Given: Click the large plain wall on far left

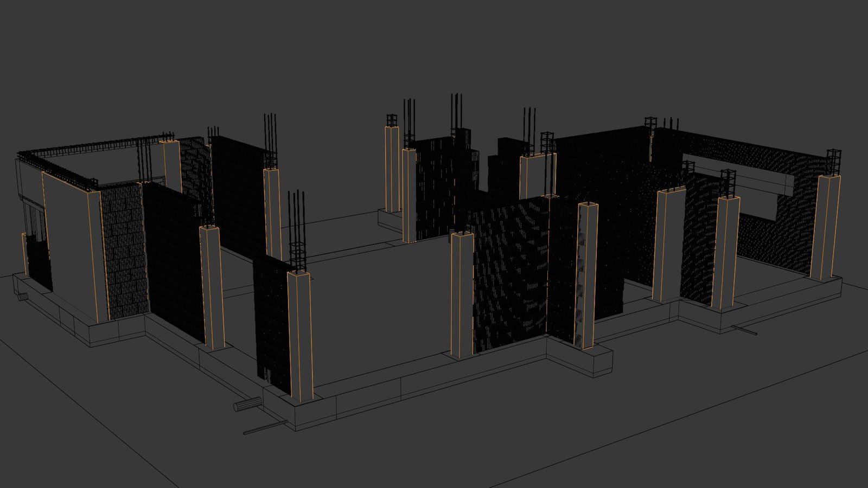Looking at the screenshot, I should click(x=68, y=244).
